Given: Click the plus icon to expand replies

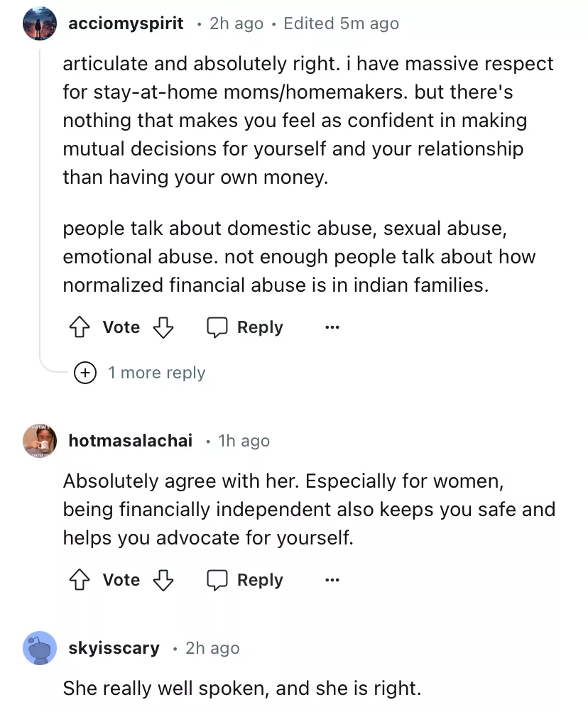Looking at the screenshot, I should click(x=85, y=373).
